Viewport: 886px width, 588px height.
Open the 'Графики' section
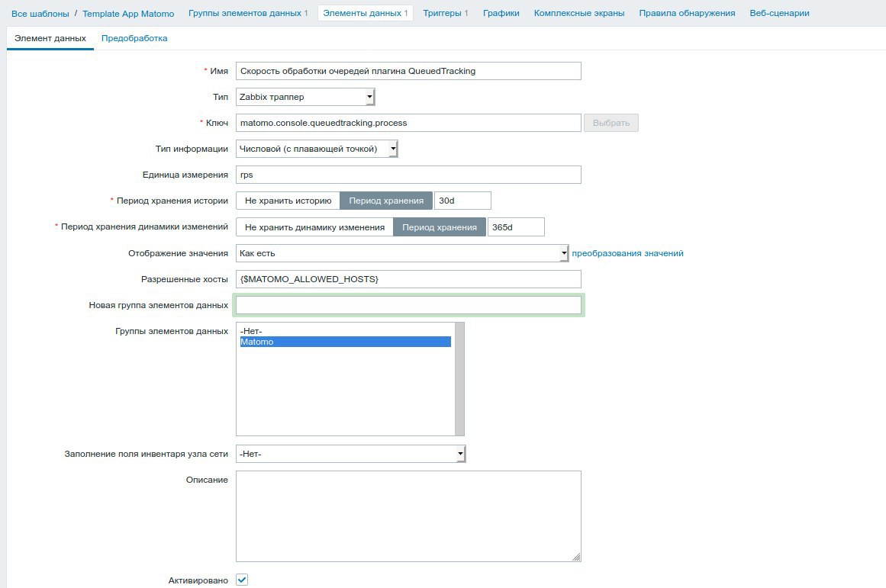[x=501, y=13]
